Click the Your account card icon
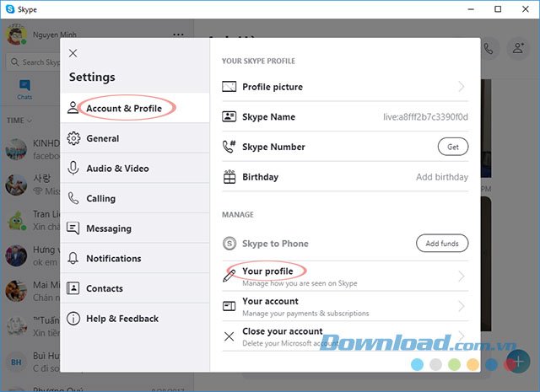 coord(229,306)
